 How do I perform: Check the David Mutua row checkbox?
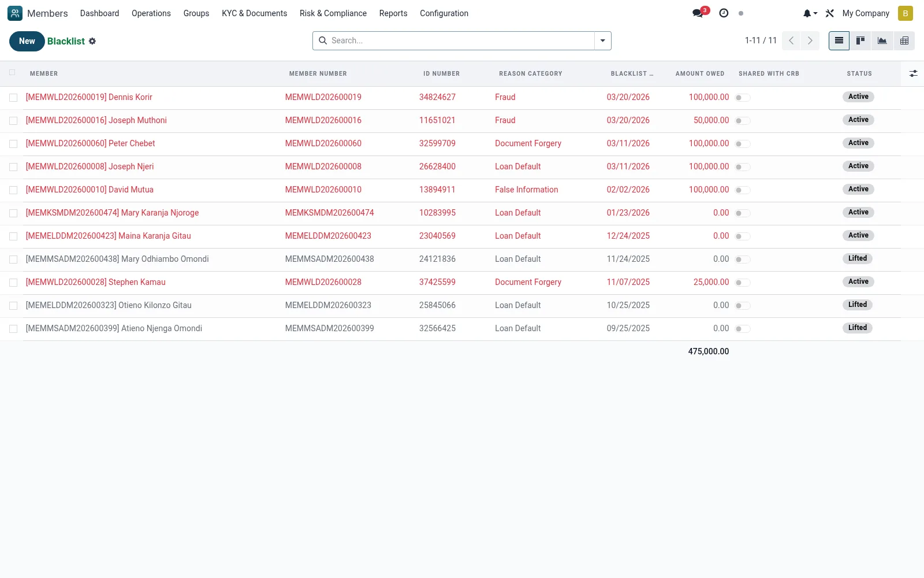[x=13, y=190]
